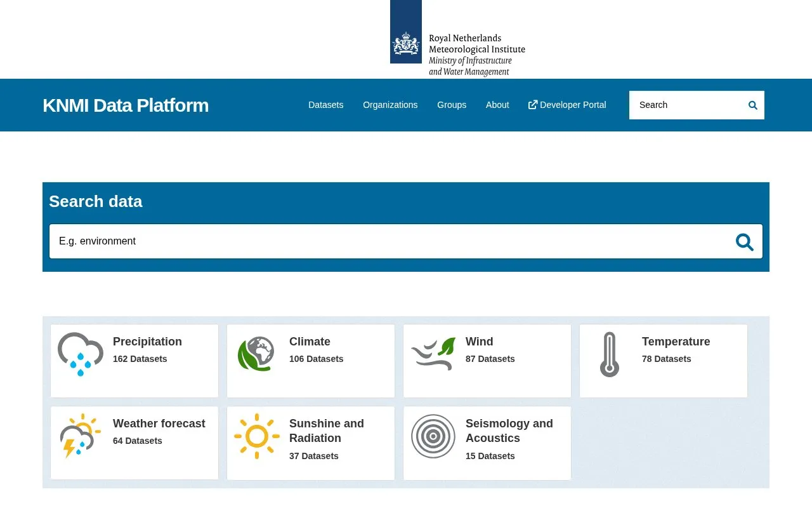Click the Temperature thermometer icon
Viewport: 812px width, 508px height.
610,354
